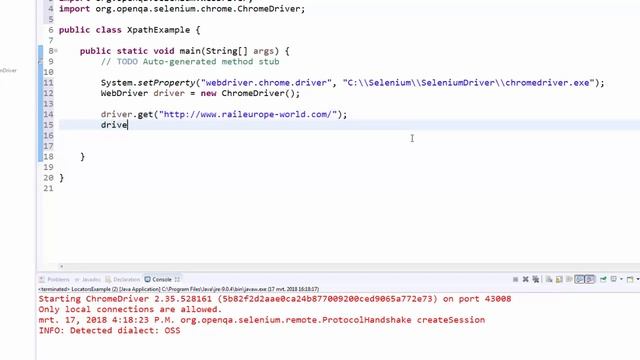The image size is (640, 360).
Task: Switch to the Declaration tab
Action: click(122, 280)
